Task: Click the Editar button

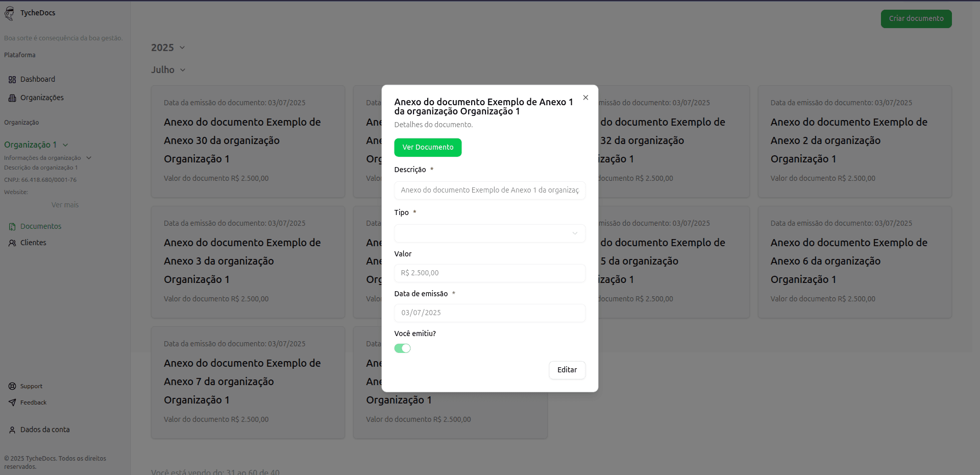Action: point(567,370)
